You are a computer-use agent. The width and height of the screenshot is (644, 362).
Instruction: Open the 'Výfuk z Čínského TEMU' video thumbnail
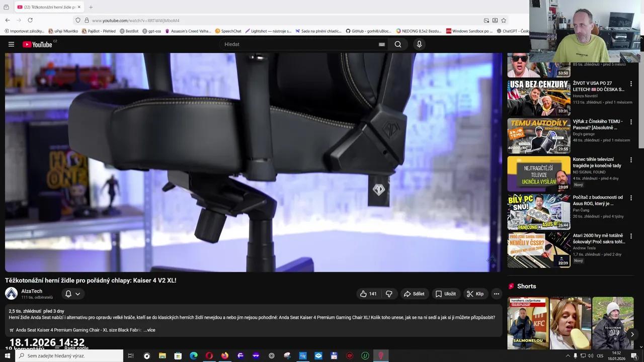point(538,135)
